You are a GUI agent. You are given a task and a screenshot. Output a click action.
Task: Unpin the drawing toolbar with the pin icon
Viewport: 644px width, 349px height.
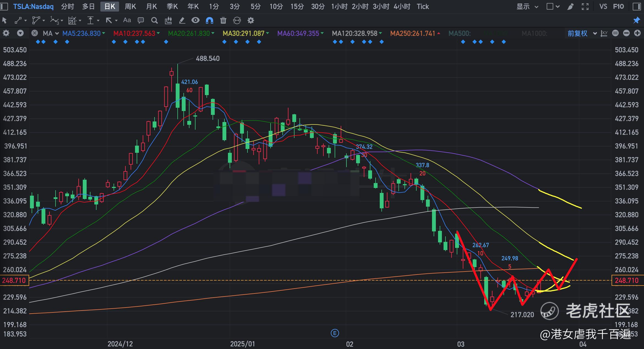coord(636,20)
